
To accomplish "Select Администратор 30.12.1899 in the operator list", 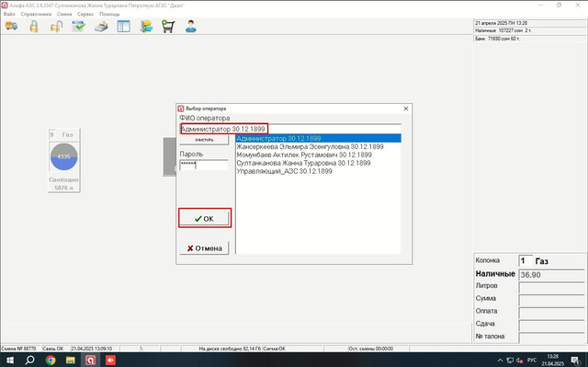I will [x=319, y=139].
